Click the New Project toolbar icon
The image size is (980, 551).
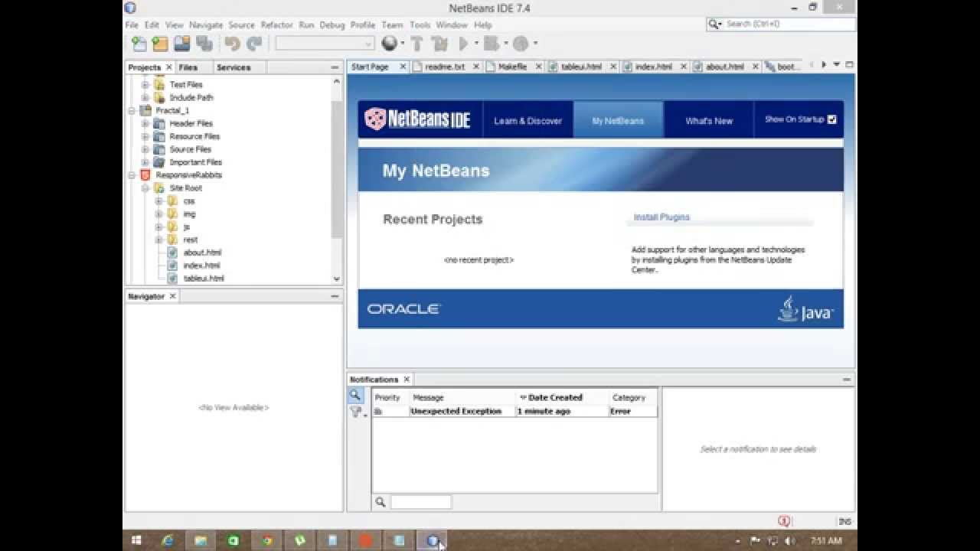[160, 44]
